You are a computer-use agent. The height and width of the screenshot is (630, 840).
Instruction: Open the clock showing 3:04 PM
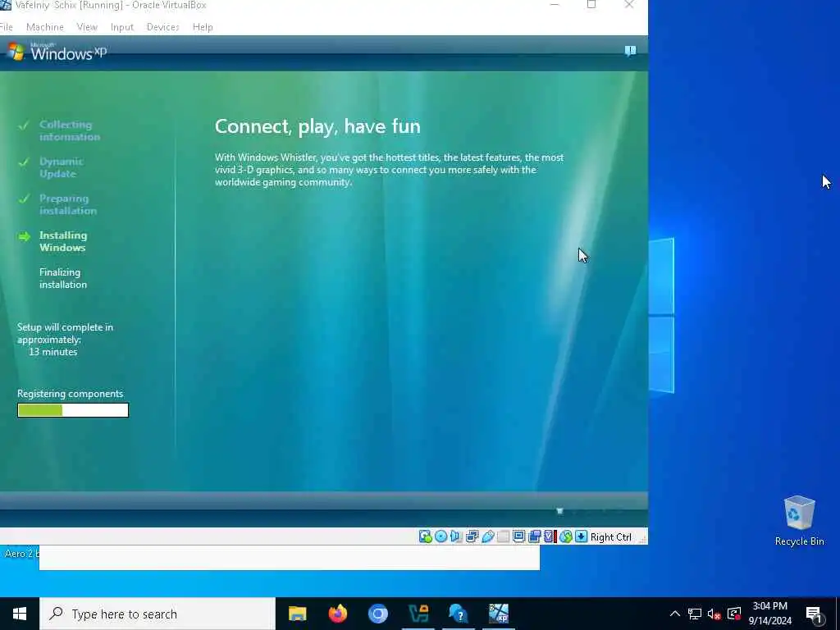pos(769,614)
